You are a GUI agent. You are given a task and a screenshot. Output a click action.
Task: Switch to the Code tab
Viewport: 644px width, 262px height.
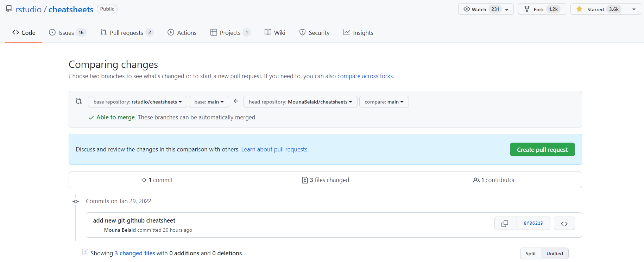(24, 32)
